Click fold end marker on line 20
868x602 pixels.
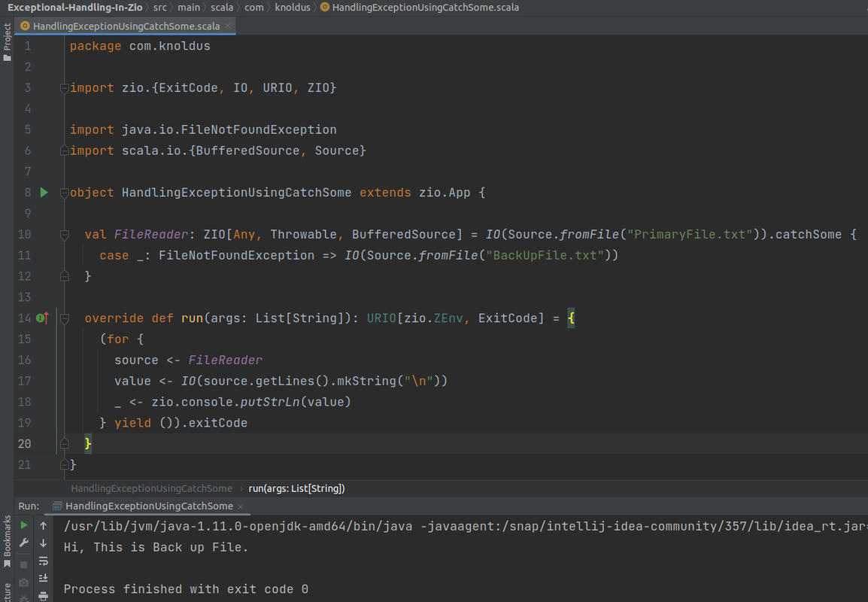64,444
